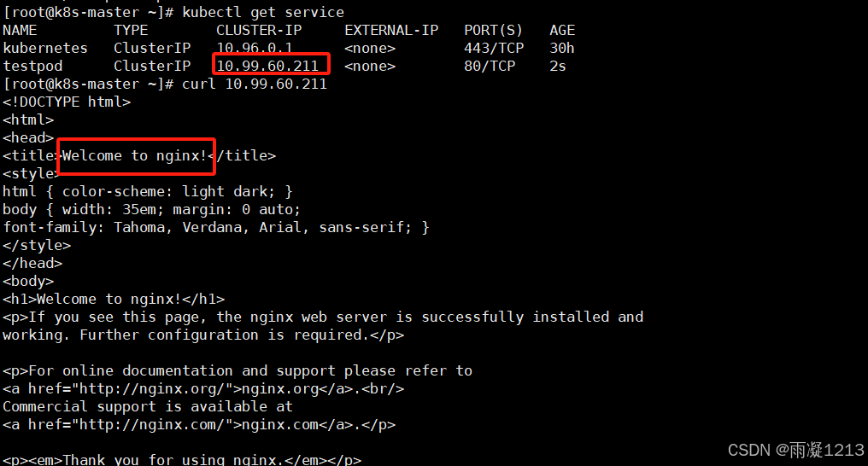Viewport: 868px width, 466px height.
Task: Click the "curl 10.99.60.211" command line
Action: (255, 84)
